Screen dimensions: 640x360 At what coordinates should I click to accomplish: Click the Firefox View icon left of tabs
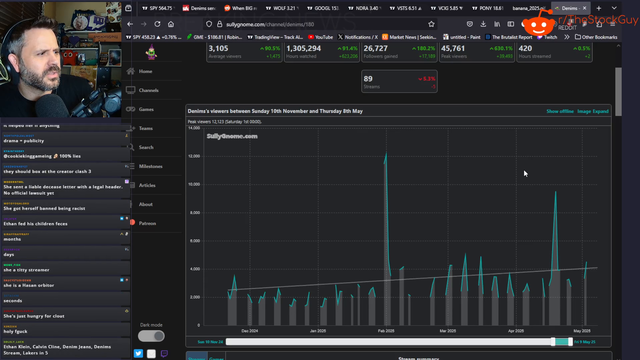128,8
